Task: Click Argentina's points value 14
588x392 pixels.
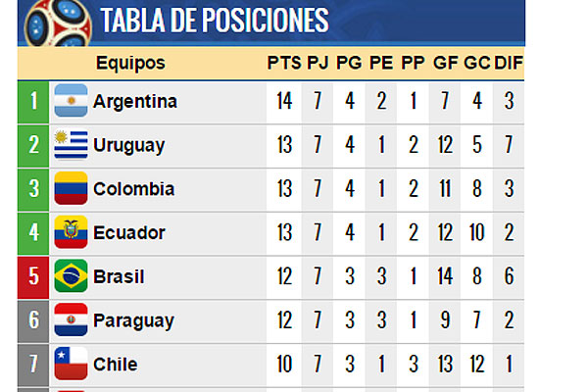Action: (x=283, y=101)
